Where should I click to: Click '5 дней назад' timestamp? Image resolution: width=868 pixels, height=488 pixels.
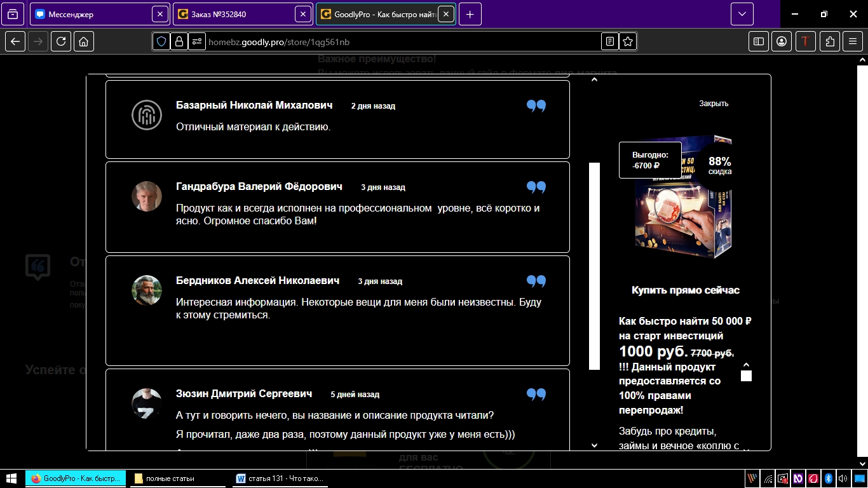pos(355,395)
